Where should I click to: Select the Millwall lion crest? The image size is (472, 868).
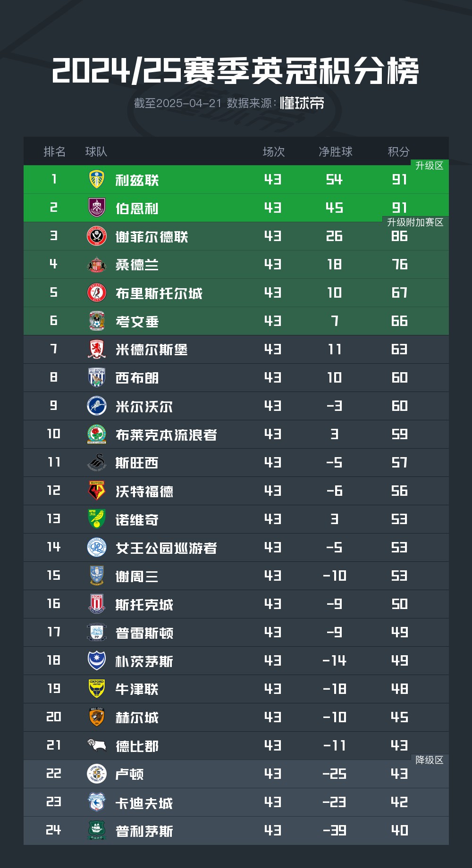[97, 406]
